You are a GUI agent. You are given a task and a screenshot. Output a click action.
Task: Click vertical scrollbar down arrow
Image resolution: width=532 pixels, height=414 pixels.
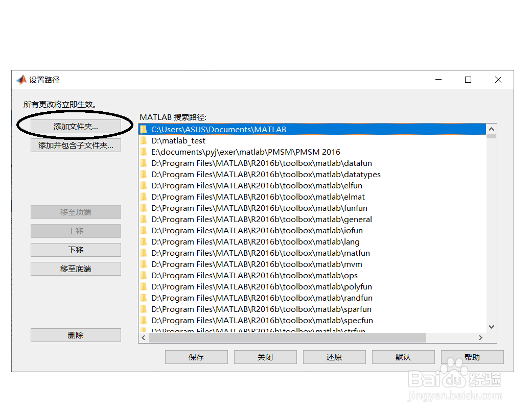tap(491, 327)
